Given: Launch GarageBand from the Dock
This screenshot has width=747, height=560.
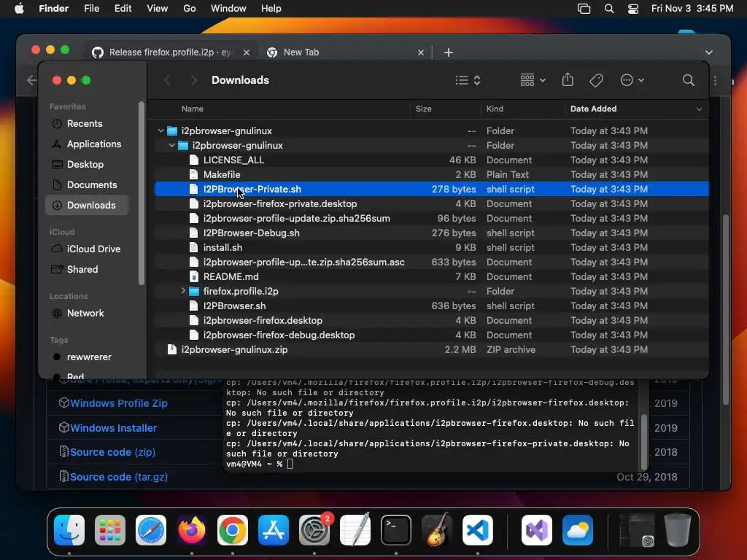Looking at the screenshot, I should [437, 530].
